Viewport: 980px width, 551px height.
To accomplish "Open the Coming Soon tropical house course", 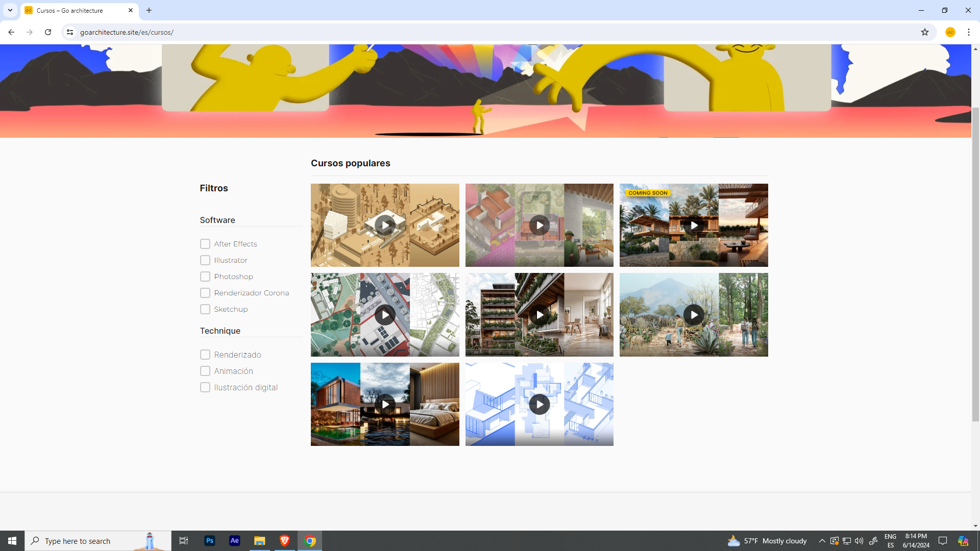I will tap(694, 225).
